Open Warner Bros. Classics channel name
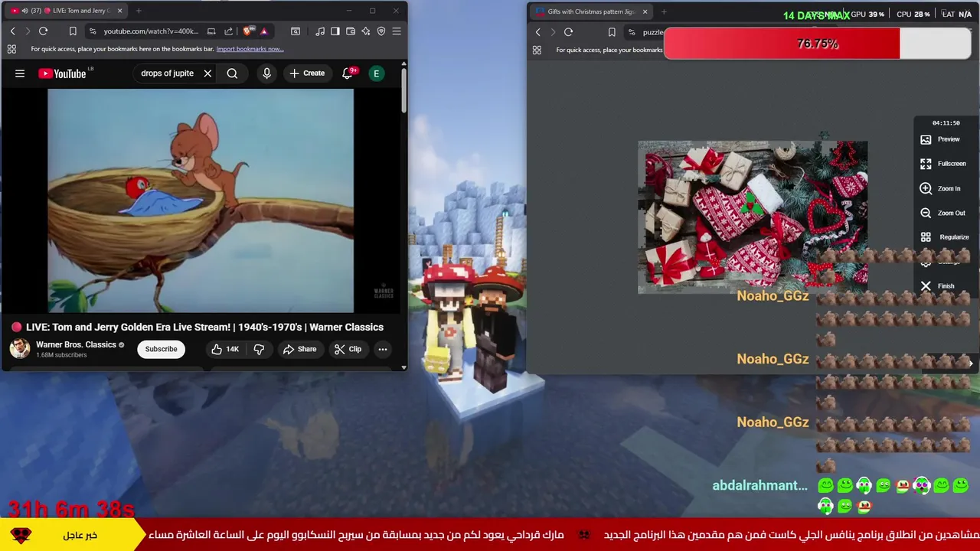The height and width of the screenshot is (551, 980). click(x=76, y=344)
